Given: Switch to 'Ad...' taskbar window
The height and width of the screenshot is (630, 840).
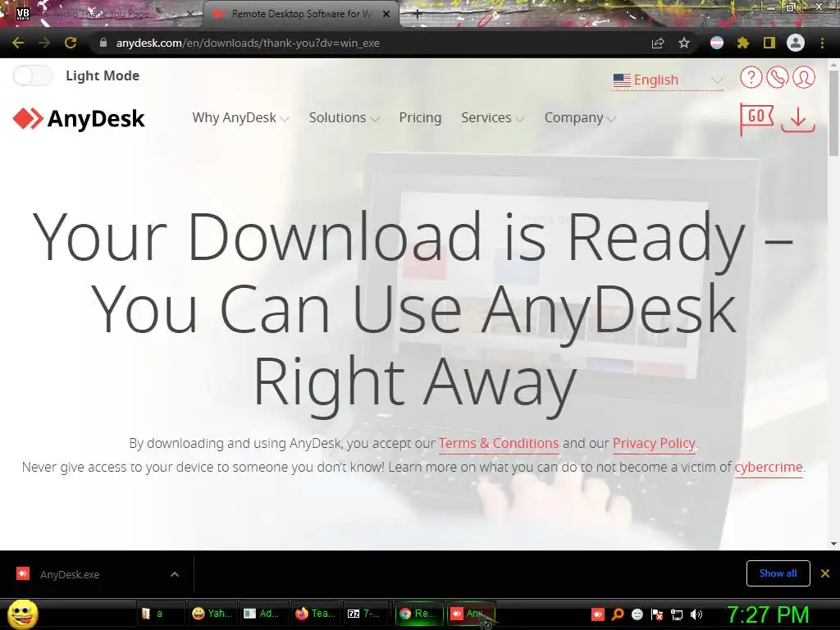Looking at the screenshot, I should pyautogui.click(x=264, y=614).
